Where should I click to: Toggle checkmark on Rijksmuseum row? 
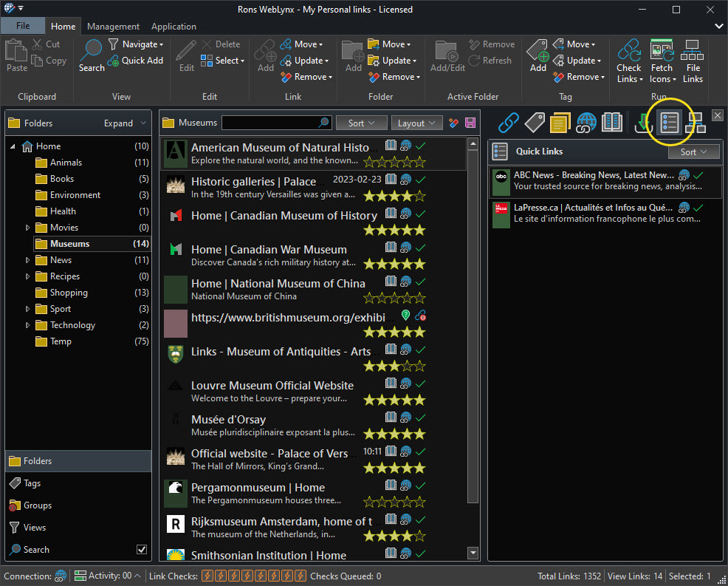[421, 519]
